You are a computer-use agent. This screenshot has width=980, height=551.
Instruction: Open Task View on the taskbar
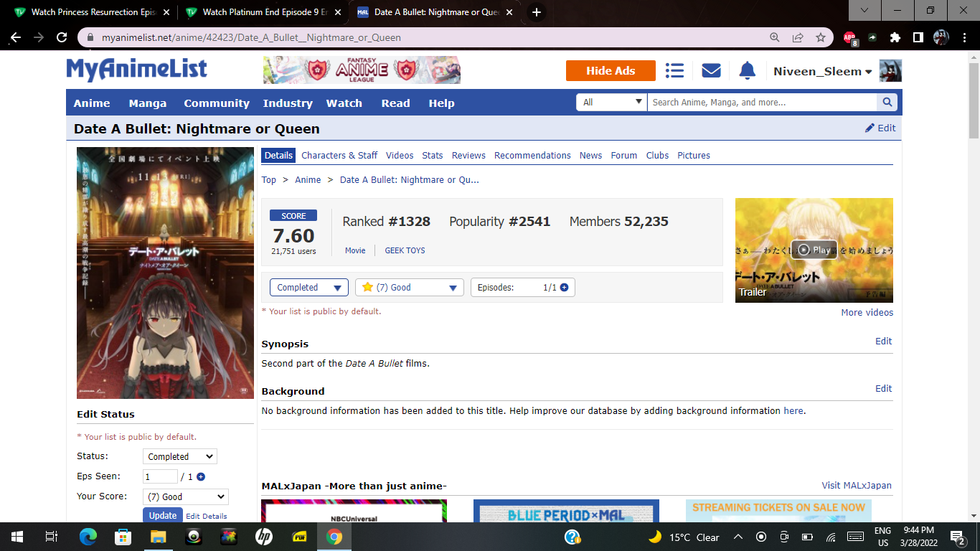[51, 537]
